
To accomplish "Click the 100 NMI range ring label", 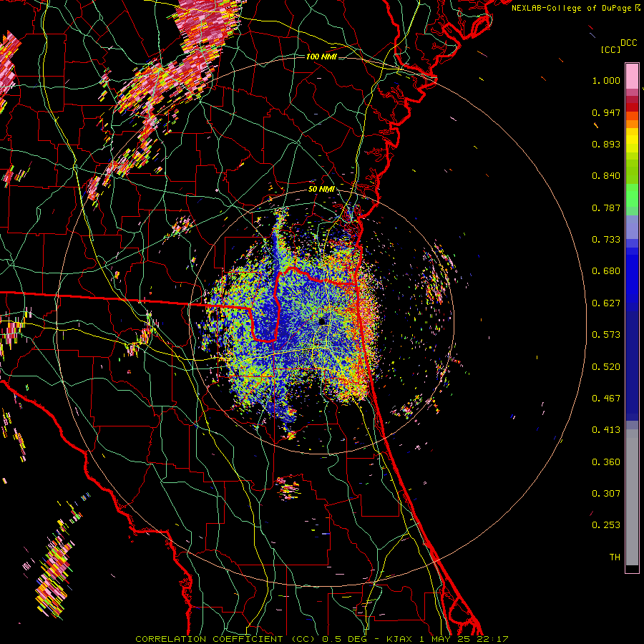I will coord(321,57).
